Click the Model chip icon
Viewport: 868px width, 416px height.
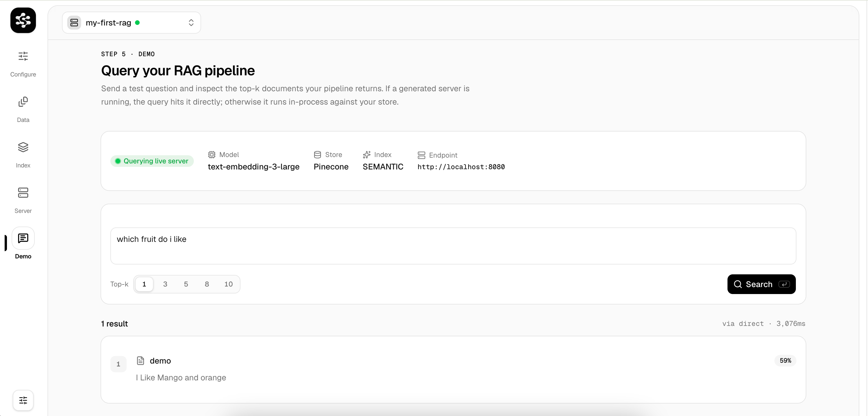click(211, 155)
